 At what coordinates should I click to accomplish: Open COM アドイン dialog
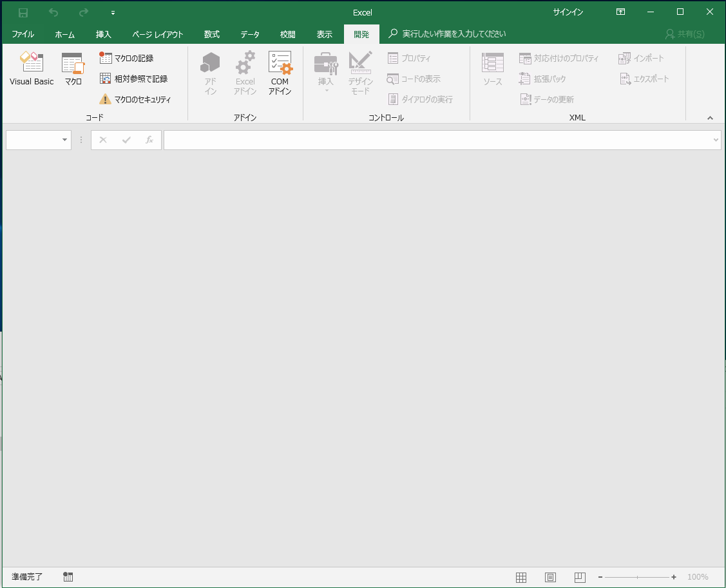click(x=280, y=73)
